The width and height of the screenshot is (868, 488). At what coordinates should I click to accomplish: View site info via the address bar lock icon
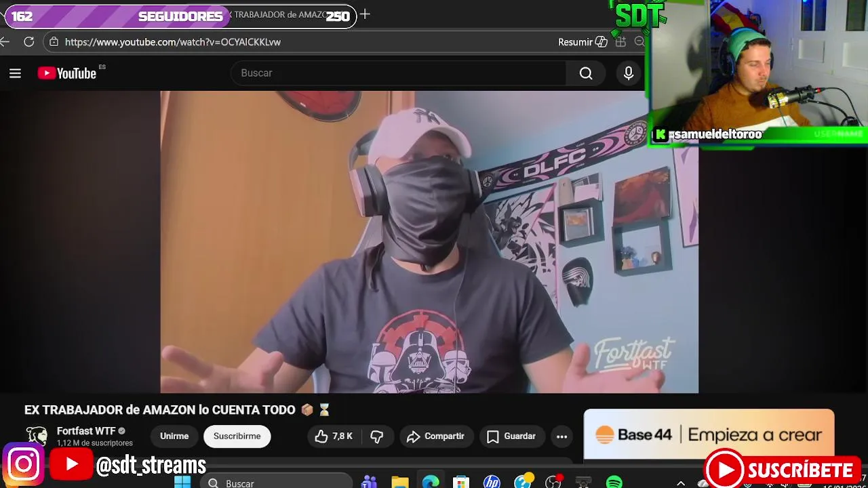coord(54,42)
